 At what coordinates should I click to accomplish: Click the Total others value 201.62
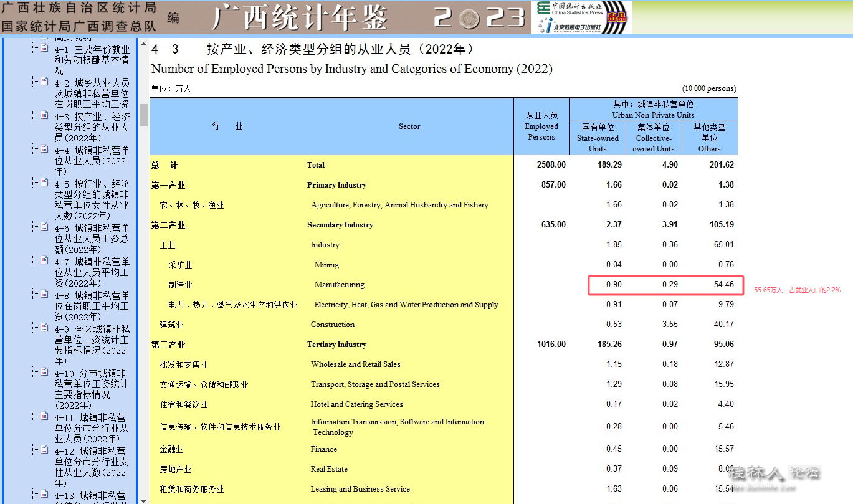(721, 165)
